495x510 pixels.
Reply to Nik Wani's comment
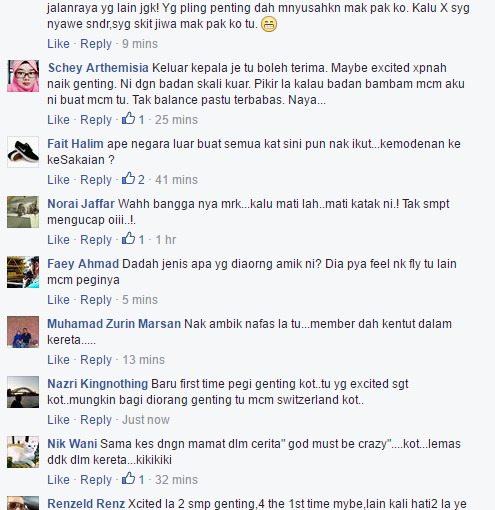96,480
